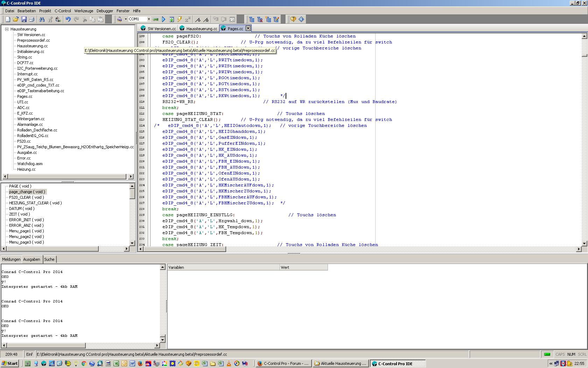
Task: Select FS20_CLEAR ( void ) in function list
Action: coord(26,197)
